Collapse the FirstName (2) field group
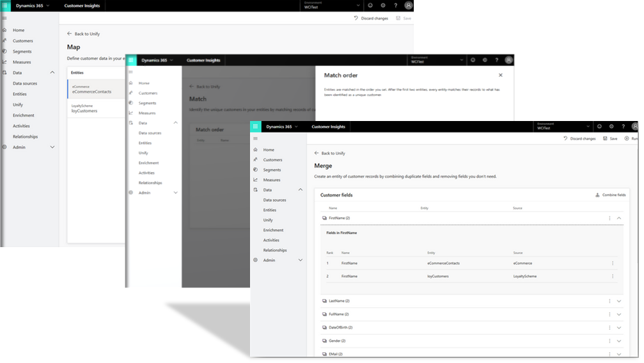Image resolution: width=644 pixels, height=363 pixels. coord(619,218)
